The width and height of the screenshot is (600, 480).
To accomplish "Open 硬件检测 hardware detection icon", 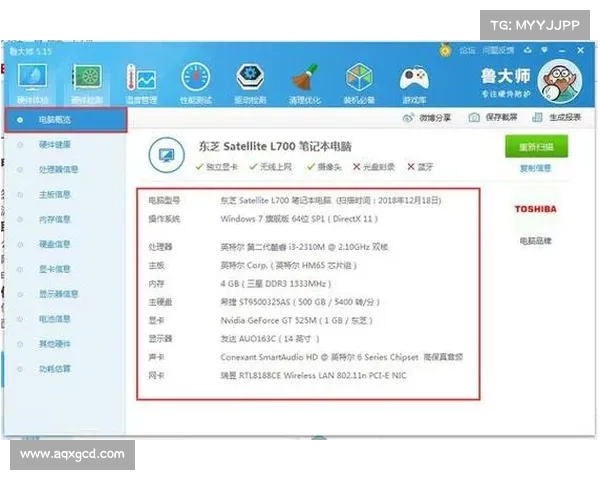I will (x=87, y=80).
